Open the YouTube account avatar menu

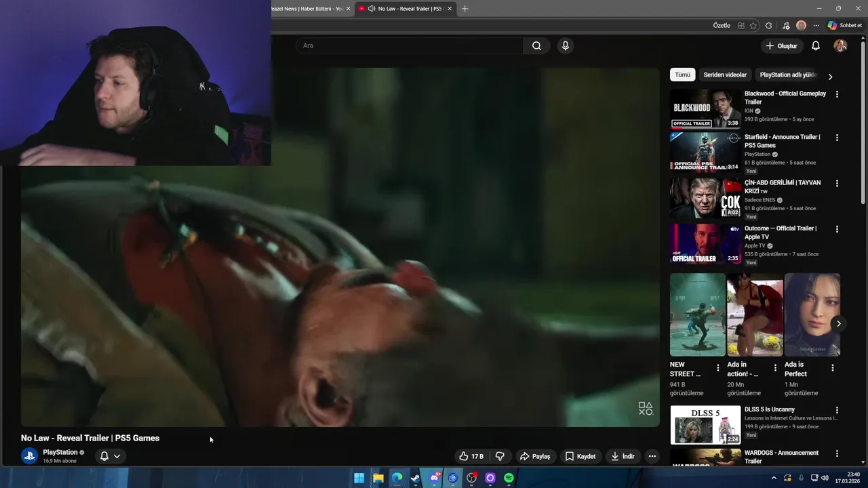[840, 46]
